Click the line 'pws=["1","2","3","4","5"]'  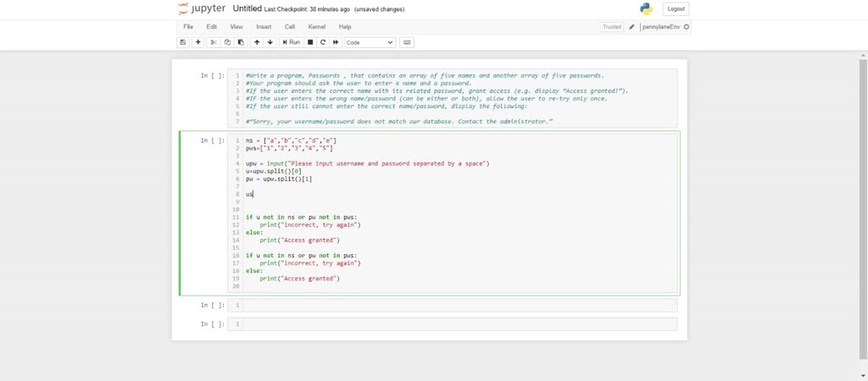tap(289, 148)
